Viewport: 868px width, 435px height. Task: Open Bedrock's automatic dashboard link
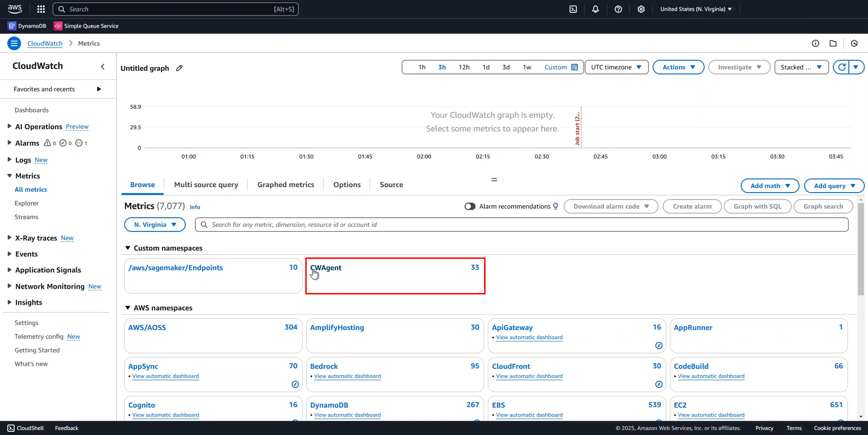347,376
